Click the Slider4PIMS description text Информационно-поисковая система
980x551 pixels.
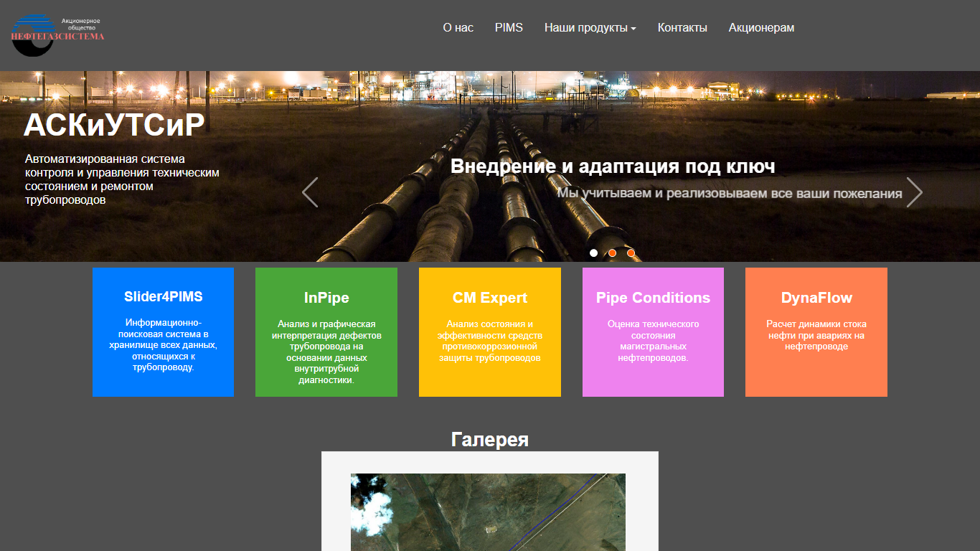click(163, 345)
